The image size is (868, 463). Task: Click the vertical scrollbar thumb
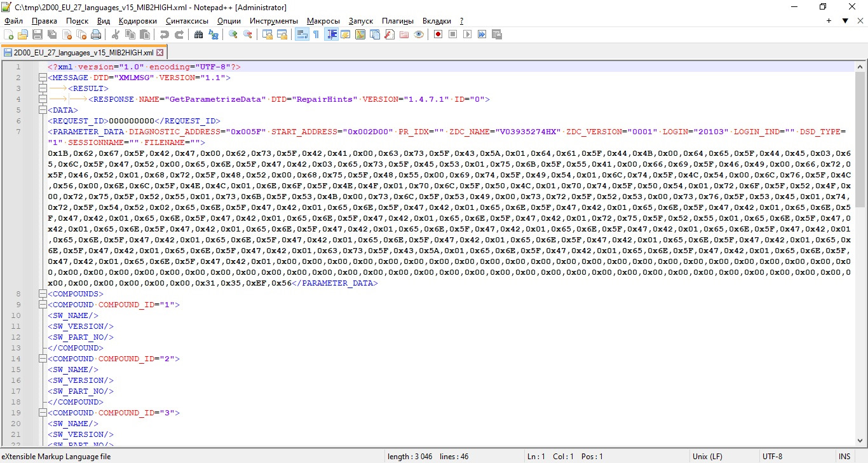[860, 140]
